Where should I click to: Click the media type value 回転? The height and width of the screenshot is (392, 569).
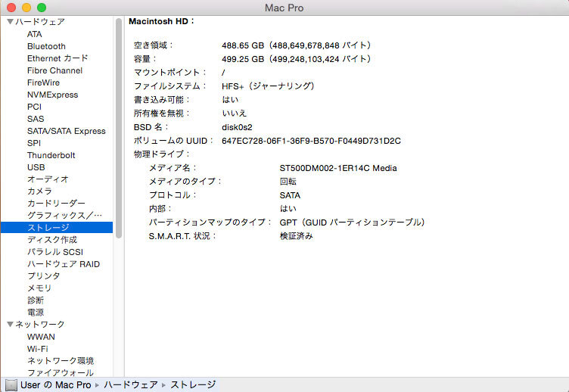pyautogui.click(x=288, y=182)
